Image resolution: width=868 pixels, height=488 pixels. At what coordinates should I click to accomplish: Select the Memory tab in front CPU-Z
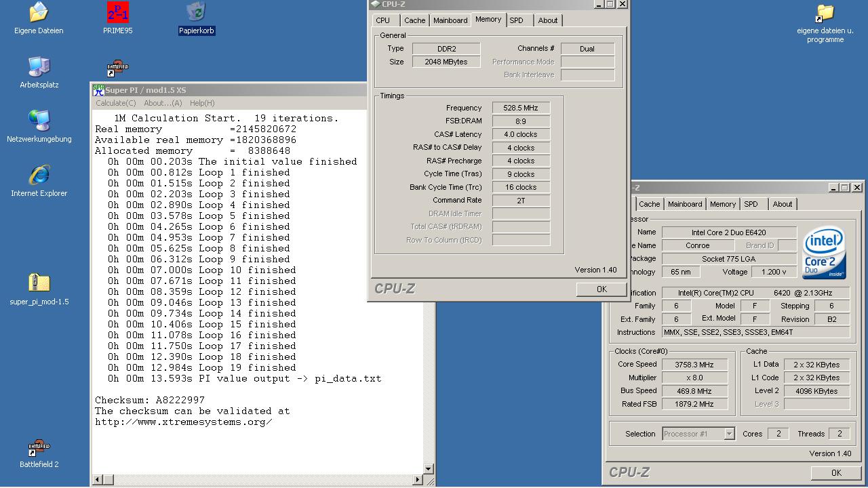tap(488, 19)
